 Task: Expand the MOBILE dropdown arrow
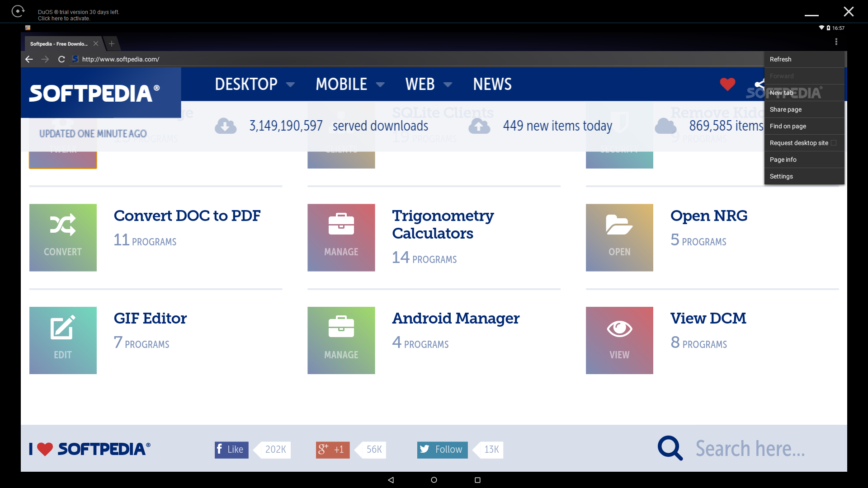click(x=380, y=84)
